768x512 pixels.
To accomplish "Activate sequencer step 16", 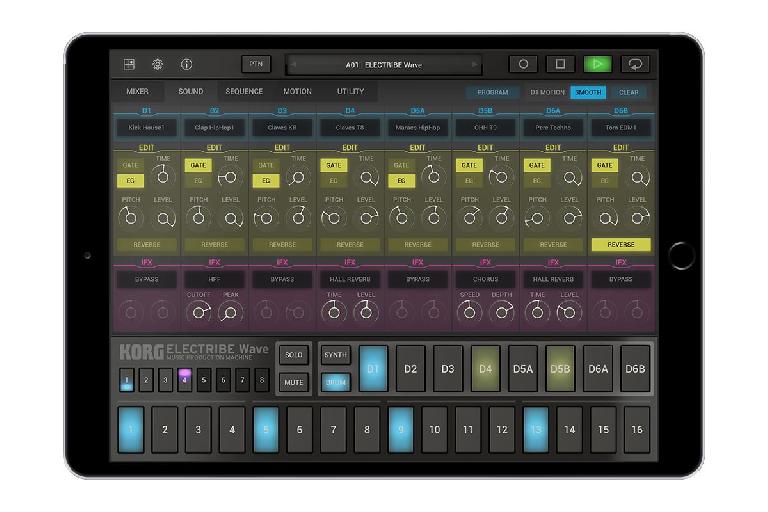I will pos(637,429).
